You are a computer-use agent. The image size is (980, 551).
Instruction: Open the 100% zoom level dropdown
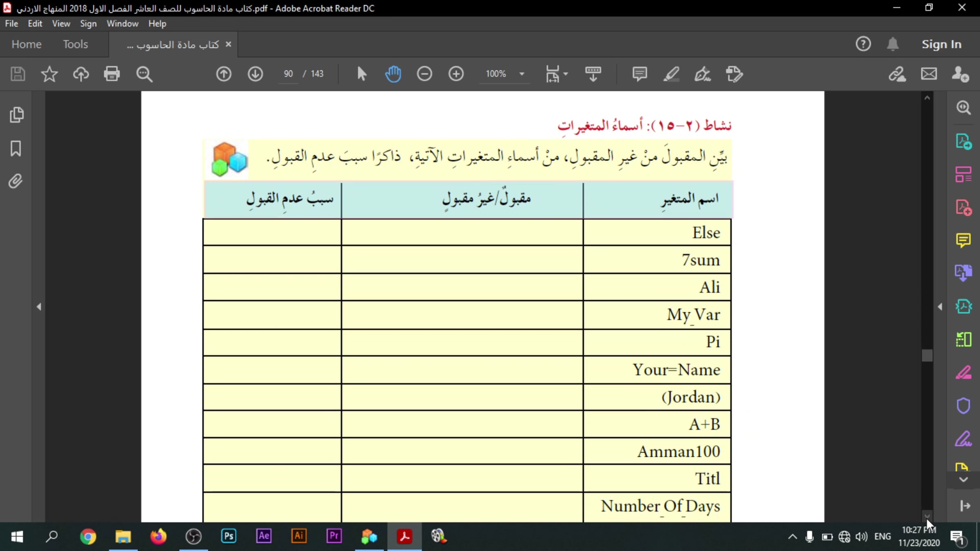point(521,74)
